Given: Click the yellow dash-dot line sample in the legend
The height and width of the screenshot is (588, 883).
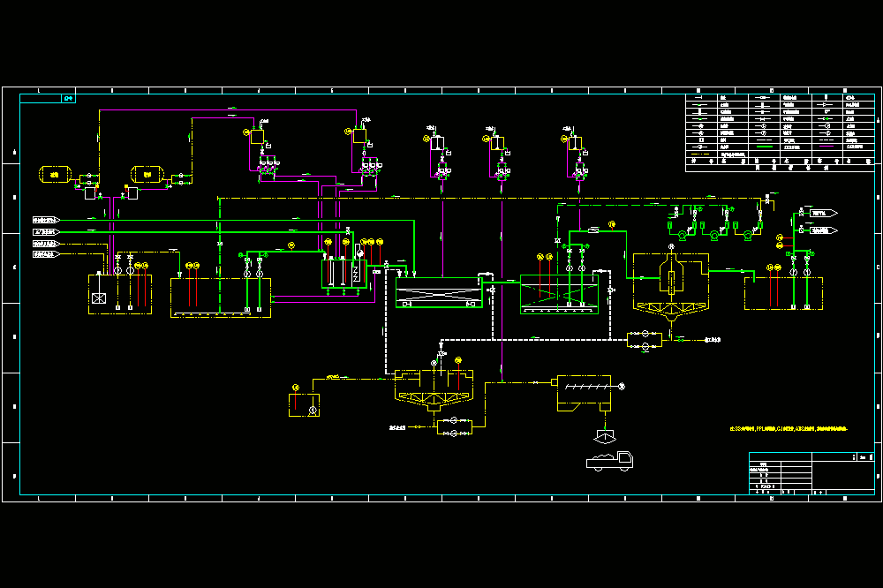Looking at the screenshot, I should click(700, 155).
